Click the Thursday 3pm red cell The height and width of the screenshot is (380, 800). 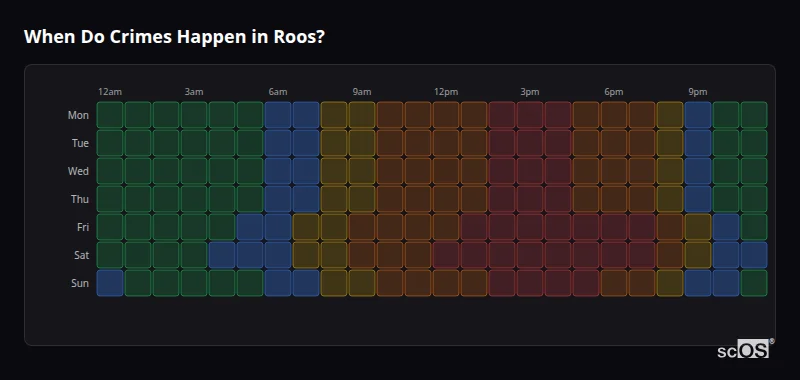pyautogui.click(x=530, y=199)
